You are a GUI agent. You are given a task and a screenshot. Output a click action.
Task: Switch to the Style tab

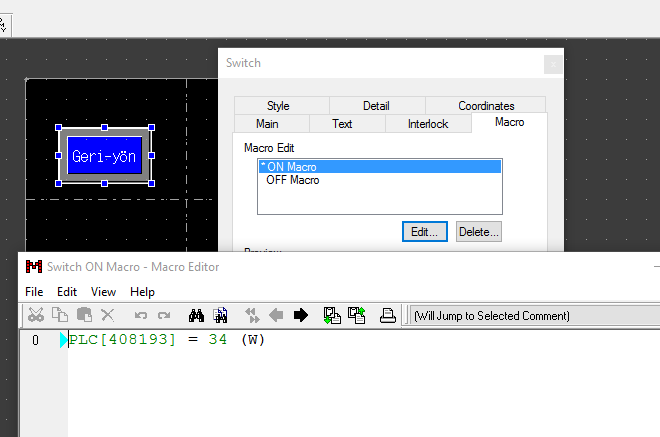pos(278,106)
